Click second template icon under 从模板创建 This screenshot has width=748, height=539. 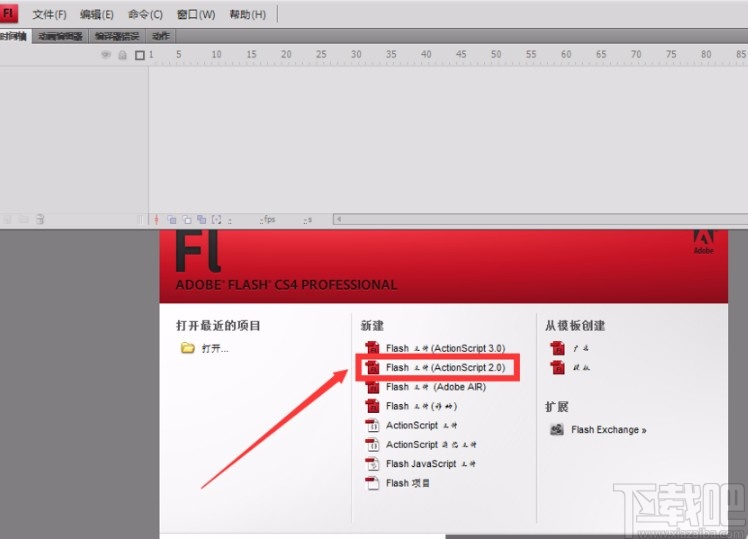[557, 367]
